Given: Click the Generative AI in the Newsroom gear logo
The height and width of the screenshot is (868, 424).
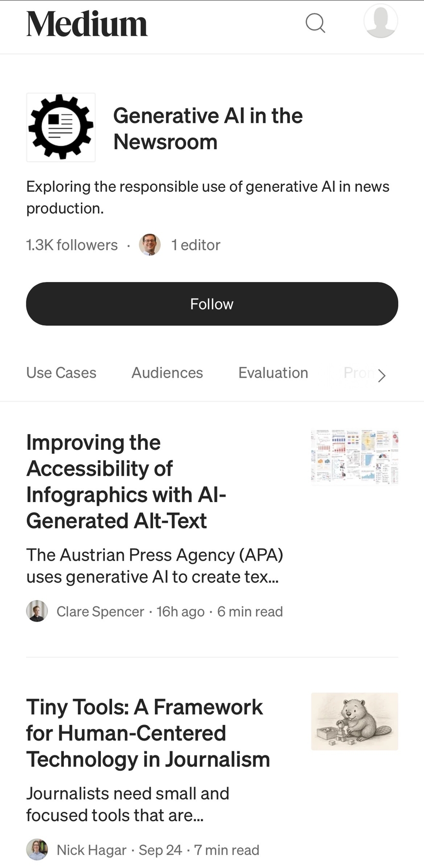Looking at the screenshot, I should coord(61,127).
